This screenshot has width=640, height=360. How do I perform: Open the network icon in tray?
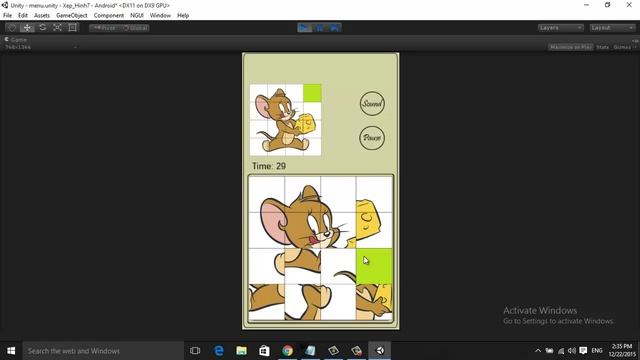click(561, 351)
